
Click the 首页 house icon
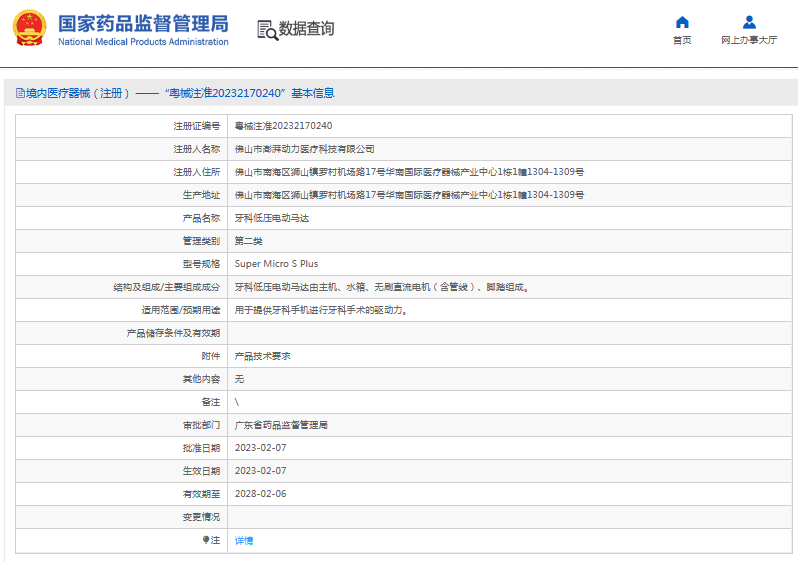tap(682, 22)
